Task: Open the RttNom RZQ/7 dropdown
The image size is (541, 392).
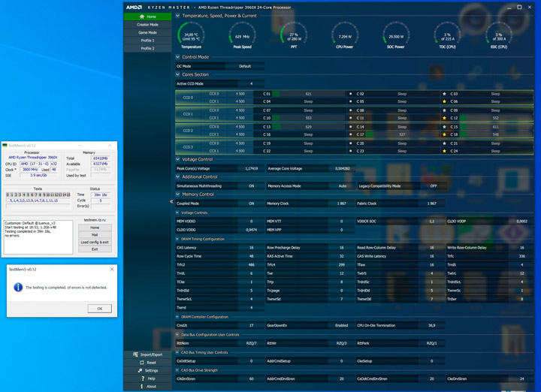Action: [251, 343]
